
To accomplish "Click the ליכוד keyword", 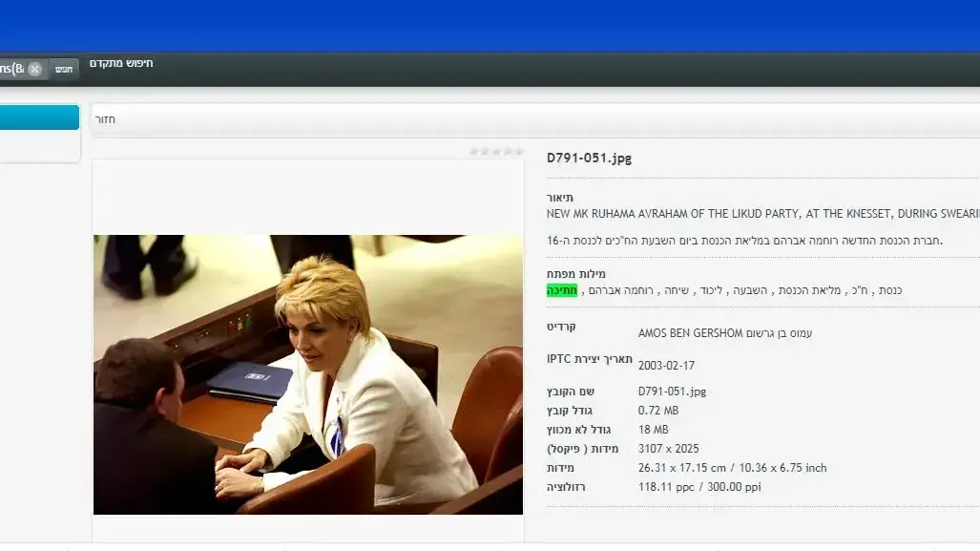I will click(711, 290).
